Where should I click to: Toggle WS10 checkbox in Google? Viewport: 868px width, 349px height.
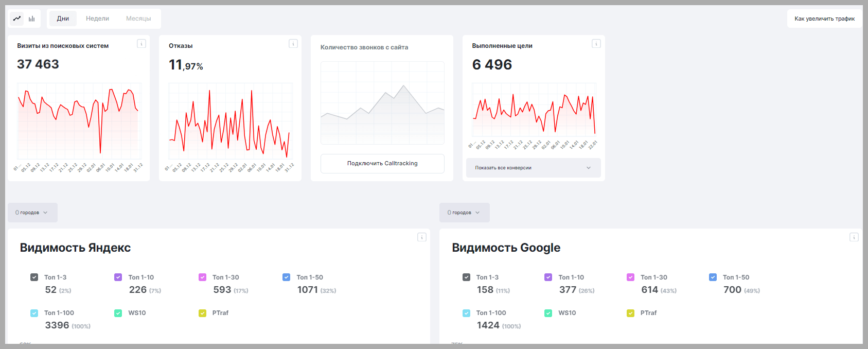[x=548, y=313]
